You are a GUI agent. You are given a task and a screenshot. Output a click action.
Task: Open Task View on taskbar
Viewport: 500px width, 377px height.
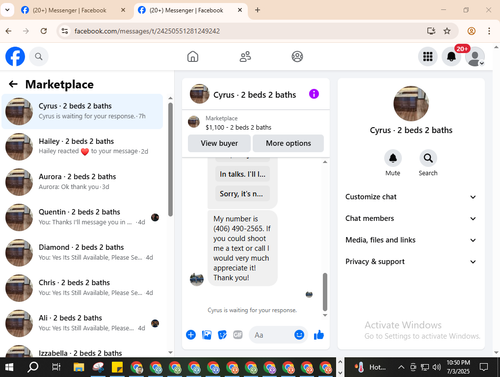pyautogui.click(x=56, y=367)
